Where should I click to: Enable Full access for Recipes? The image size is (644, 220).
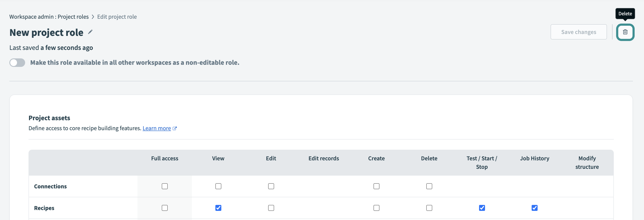[x=165, y=208]
